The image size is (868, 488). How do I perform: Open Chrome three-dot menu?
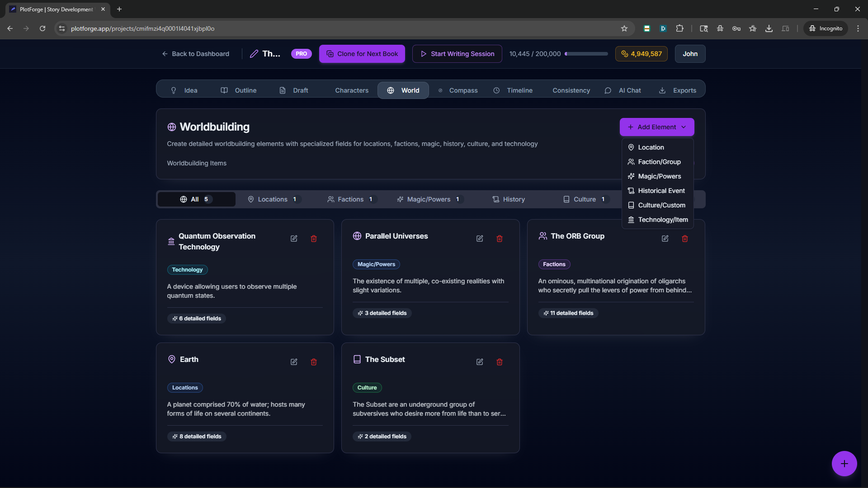858,28
